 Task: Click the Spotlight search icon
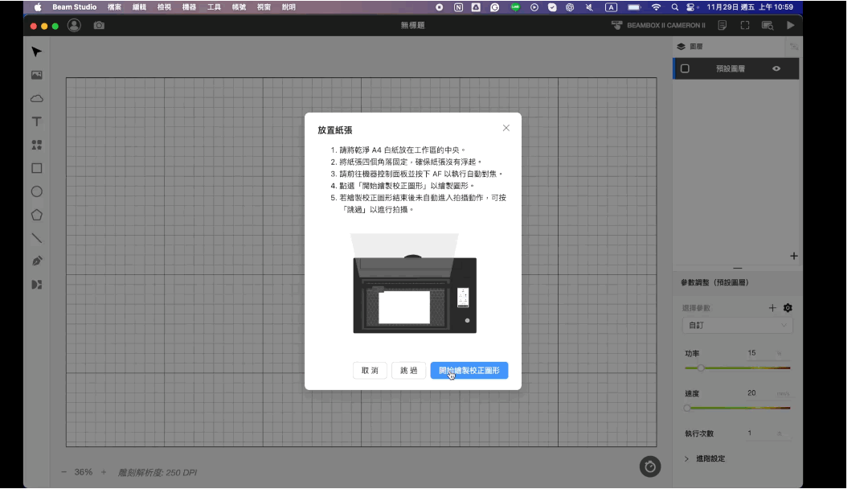pyautogui.click(x=674, y=7)
